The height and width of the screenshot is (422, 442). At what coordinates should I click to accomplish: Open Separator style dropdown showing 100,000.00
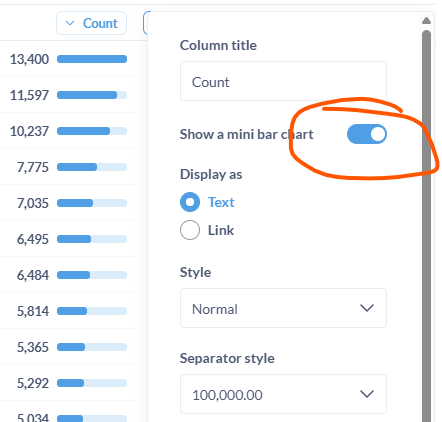coord(283,394)
